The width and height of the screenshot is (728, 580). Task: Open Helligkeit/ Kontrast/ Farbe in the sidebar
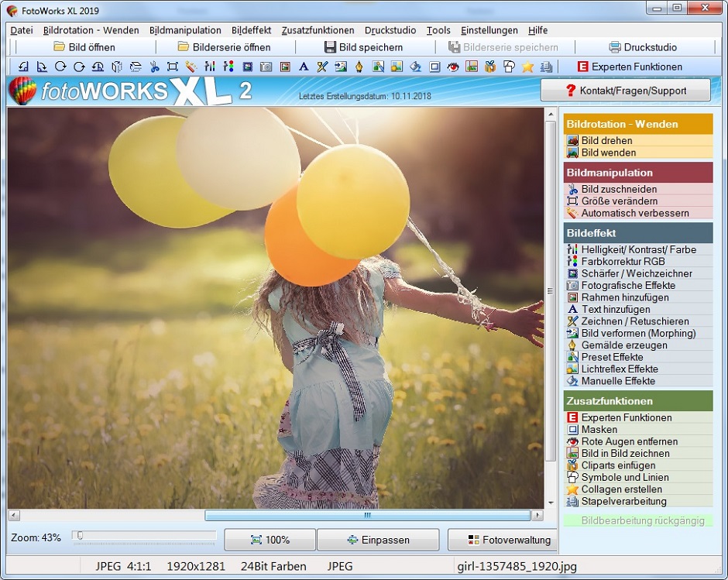[x=638, y=249]
